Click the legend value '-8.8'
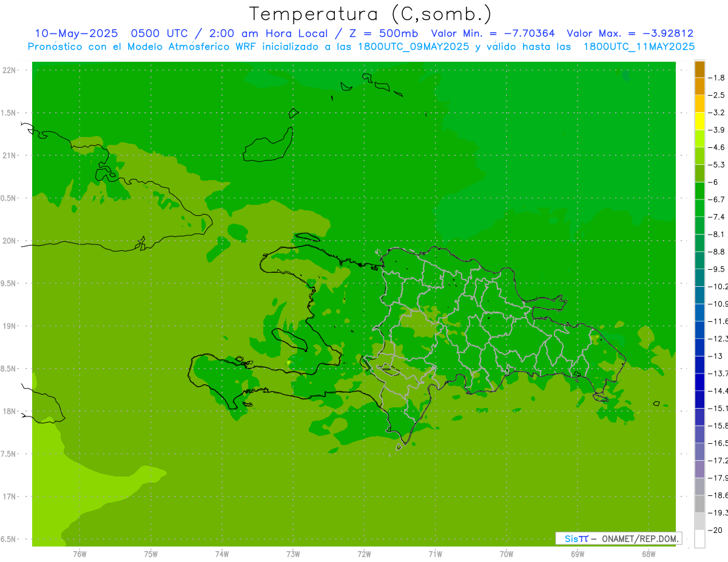The image size is (728, 562). 716,252
